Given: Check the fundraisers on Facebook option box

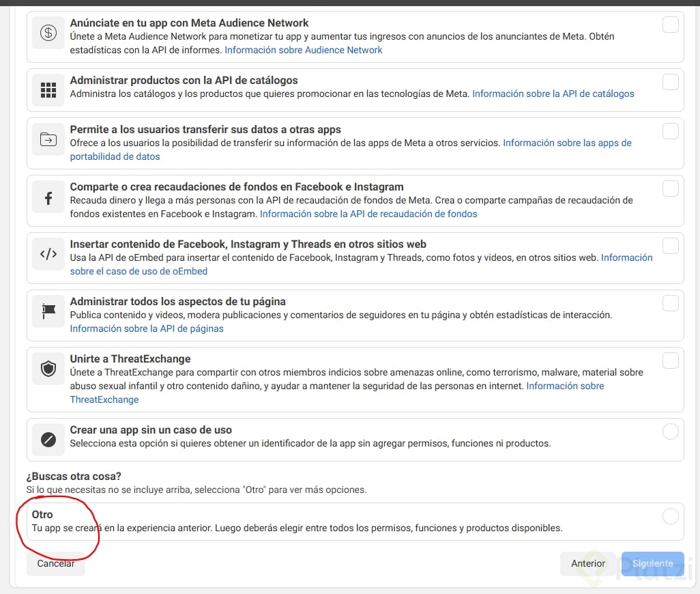Looking at the screenshot, I should 670,188.
